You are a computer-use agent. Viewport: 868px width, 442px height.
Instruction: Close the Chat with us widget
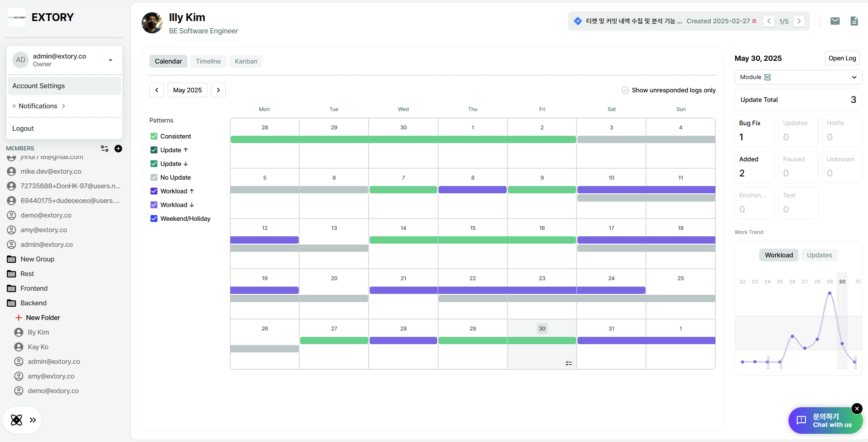tap(857, 408)
